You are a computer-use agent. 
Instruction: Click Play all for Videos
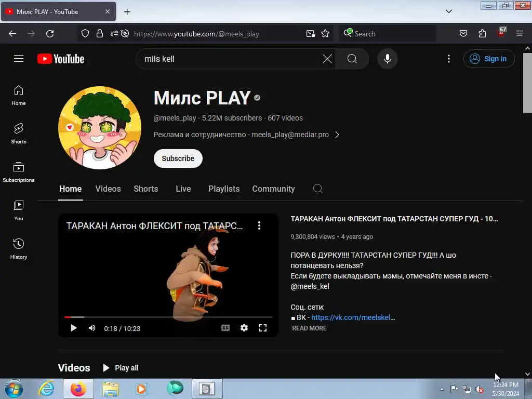coord(121,368)
